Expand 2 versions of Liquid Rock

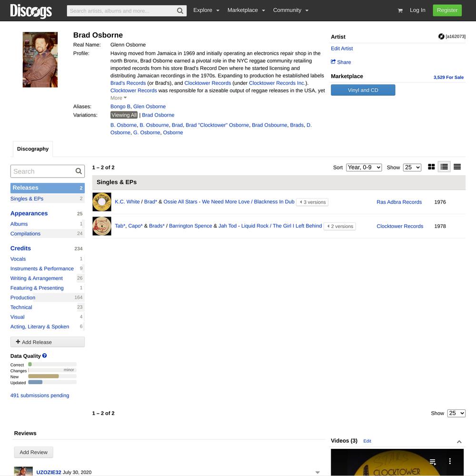pyautogui.click(x=340, y=226)
